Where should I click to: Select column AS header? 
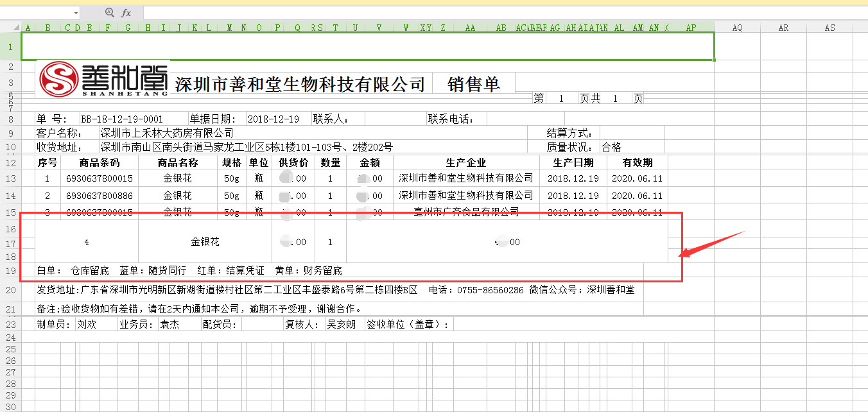pos(830,28)
